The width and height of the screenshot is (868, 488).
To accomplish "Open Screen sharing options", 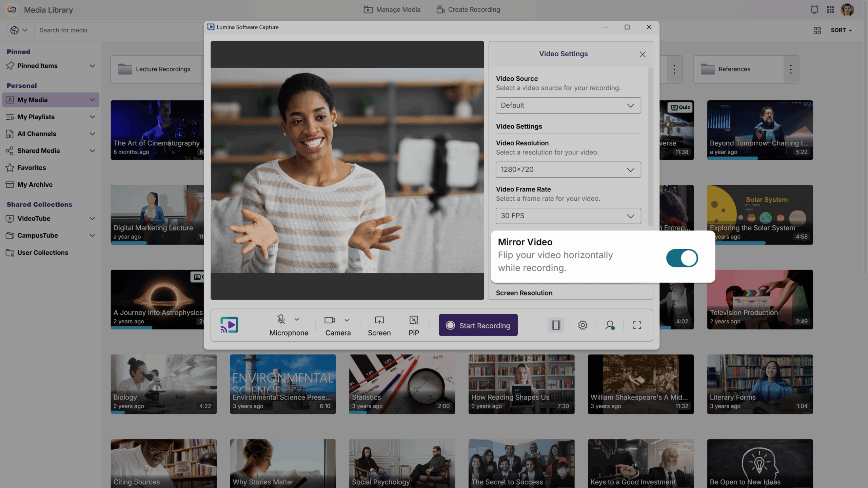I will click(379, 320).
